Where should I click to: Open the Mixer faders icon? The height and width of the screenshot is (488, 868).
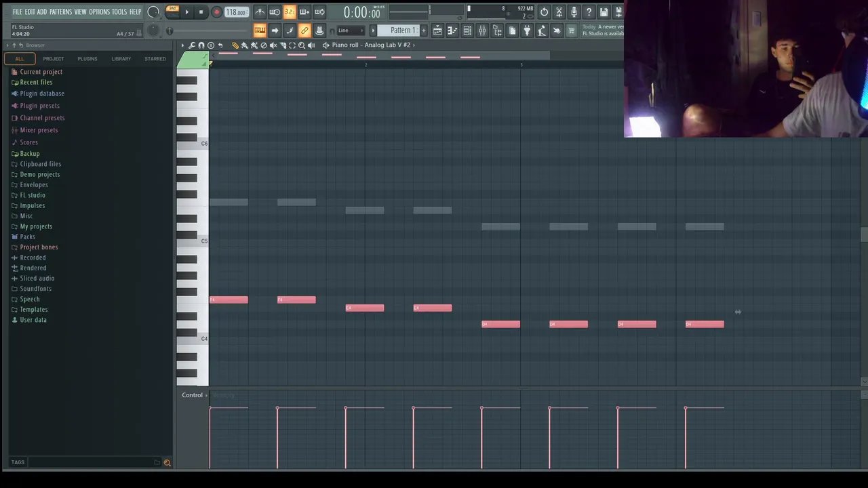(x=482, y=30)
